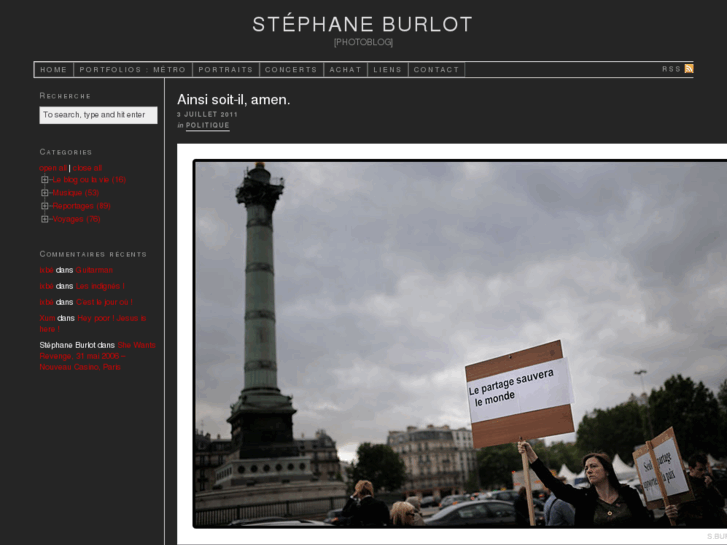The image size is (727, 545).
Task: Open 'Hey poor ! Jesus is here !' link
Action: [x=93, y=323]
